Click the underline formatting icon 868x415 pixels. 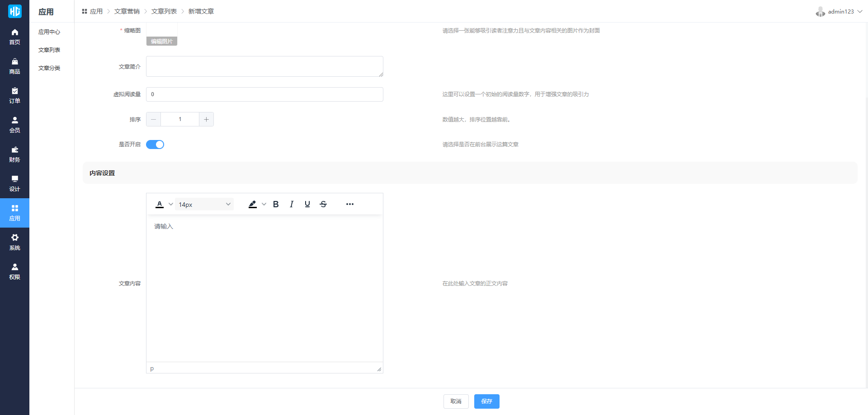pos(307,204)
